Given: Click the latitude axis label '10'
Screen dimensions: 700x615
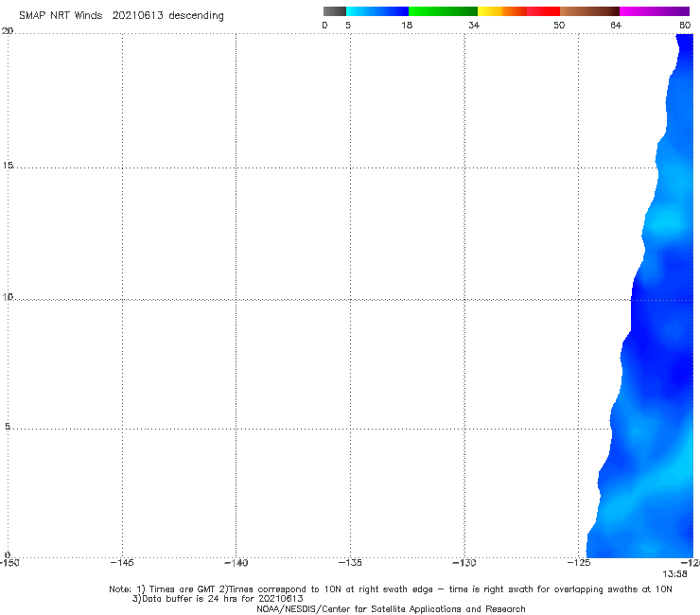Looking at the screenshot, I should point(8,296).
